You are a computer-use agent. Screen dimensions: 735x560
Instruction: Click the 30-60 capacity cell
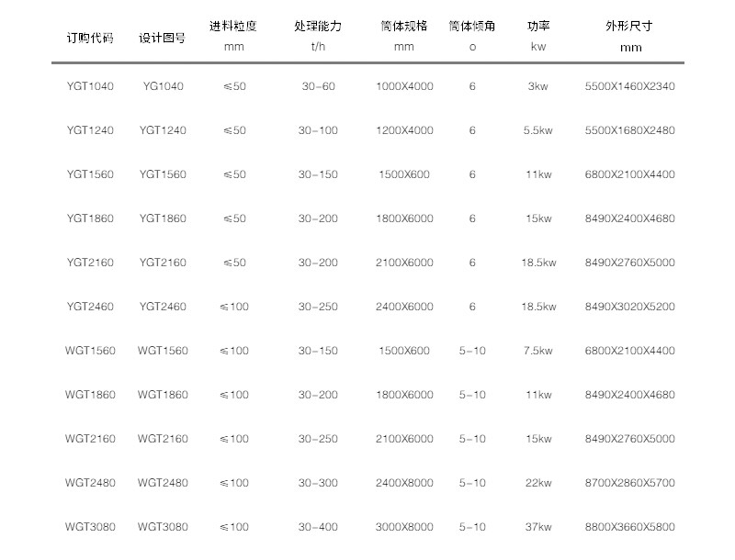318,86
